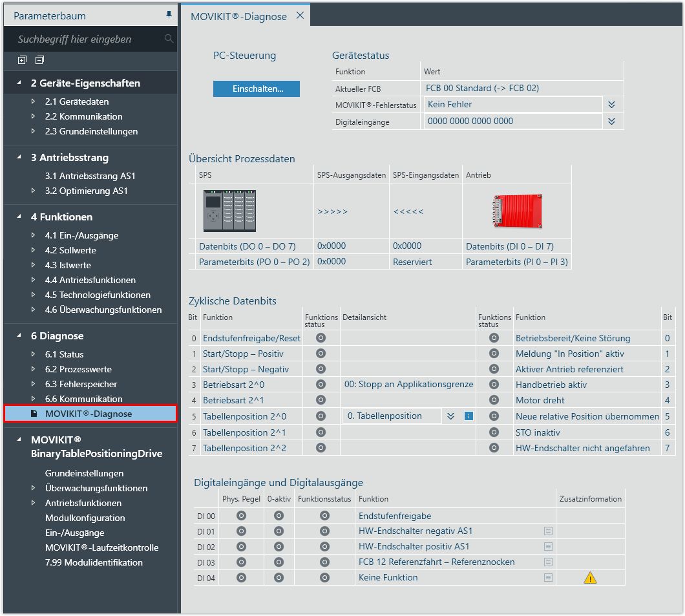Viewport: 685px width, 616px height.
Task: Open 3.1 Antriebsstrang AS1 in the tree
Action: point(90,176)
